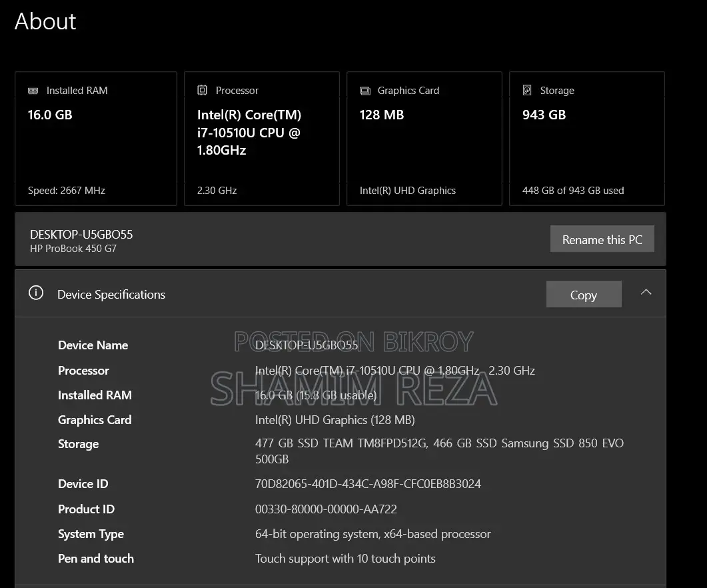Click the 2.30 GHz value in Processor card

pyautogui.click(x=217, y=191)
